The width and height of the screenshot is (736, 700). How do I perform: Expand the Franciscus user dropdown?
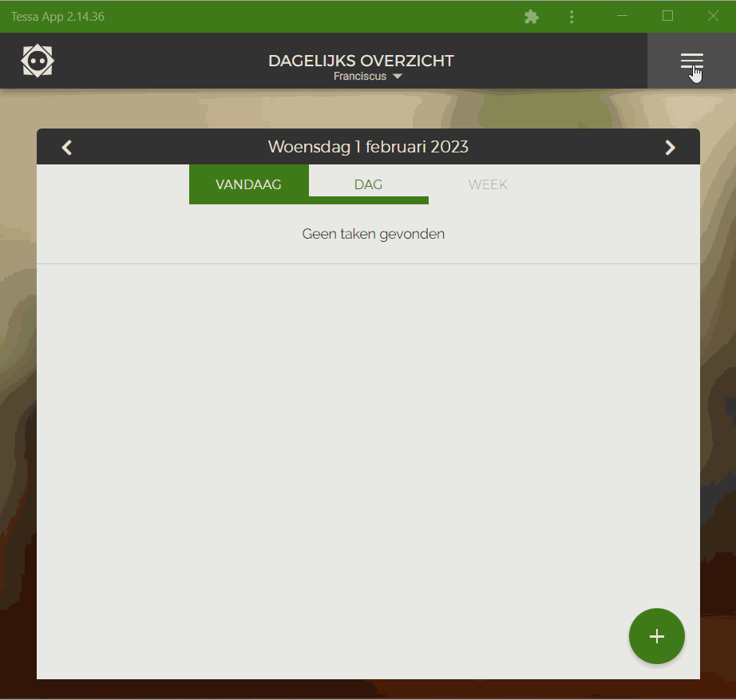click(367, 76)
